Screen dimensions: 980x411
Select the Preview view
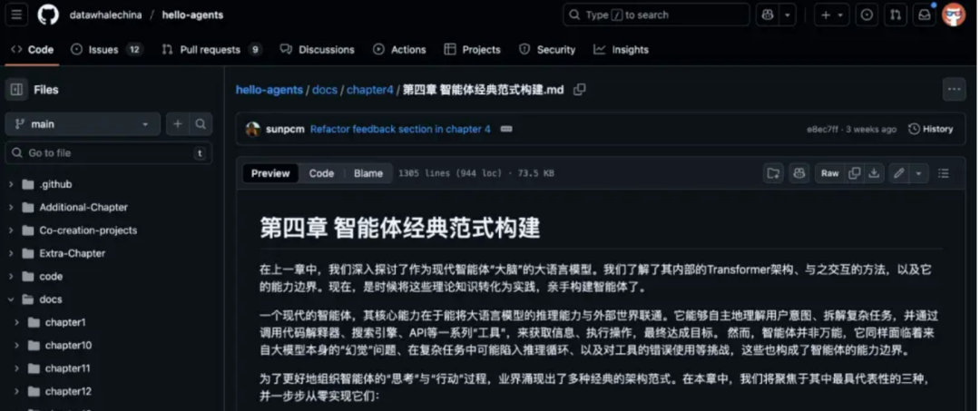tap(270, 173)
